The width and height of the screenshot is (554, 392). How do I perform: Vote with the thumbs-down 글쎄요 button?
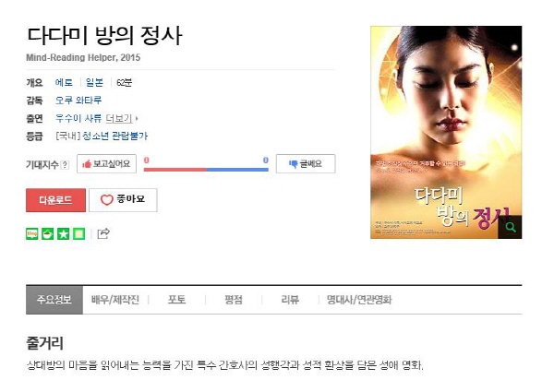point(306,163)
